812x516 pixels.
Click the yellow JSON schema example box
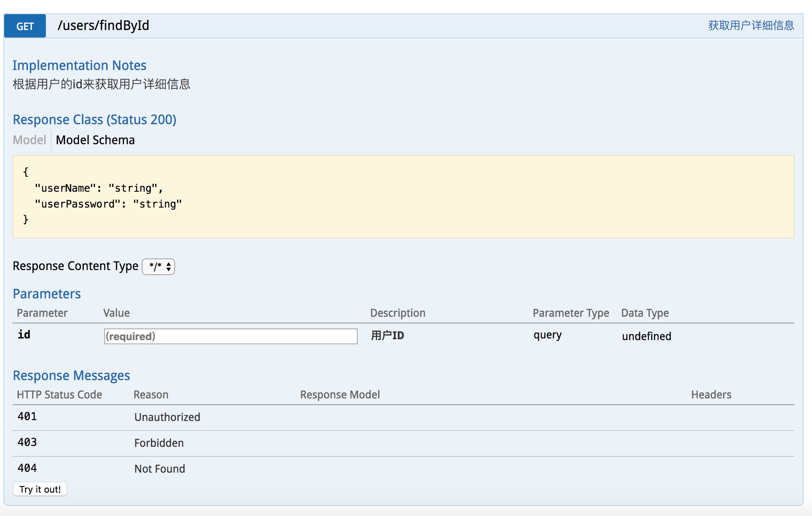coord(403,196)
